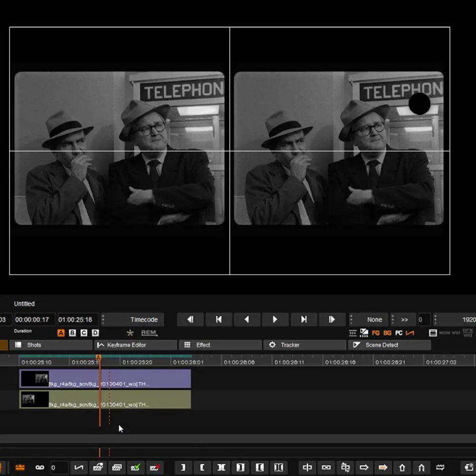Open the Tracker tab
The image size is (476, 476).
305,345
